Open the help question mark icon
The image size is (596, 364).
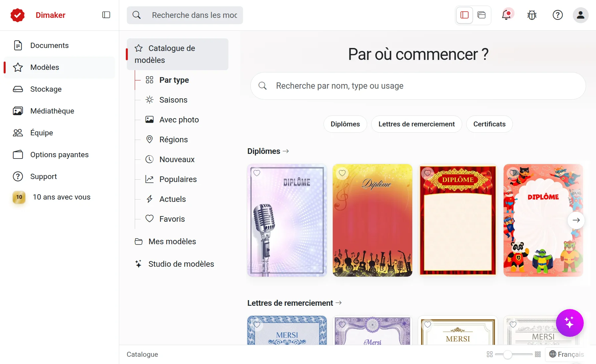558,15
